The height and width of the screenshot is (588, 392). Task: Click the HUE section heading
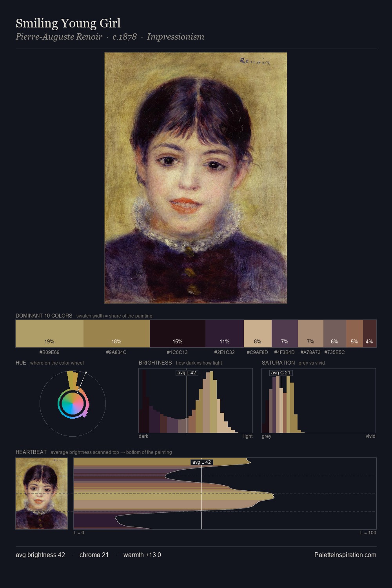pos(21,363)
